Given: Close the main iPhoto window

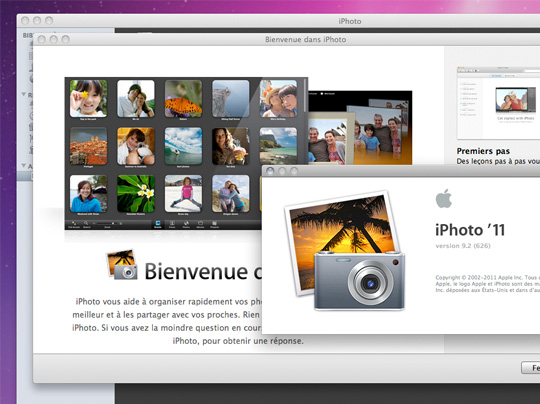Looking at the screenshot, I should 25,21.
